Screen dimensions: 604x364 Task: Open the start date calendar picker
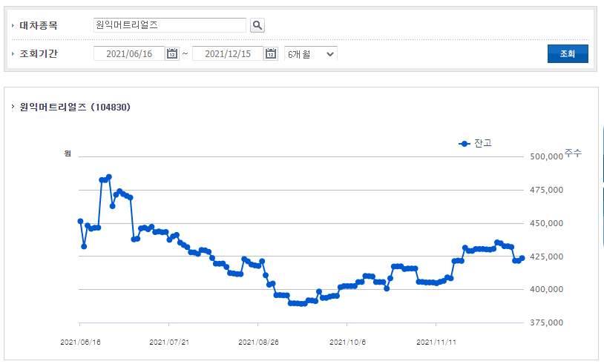[172, 53]
